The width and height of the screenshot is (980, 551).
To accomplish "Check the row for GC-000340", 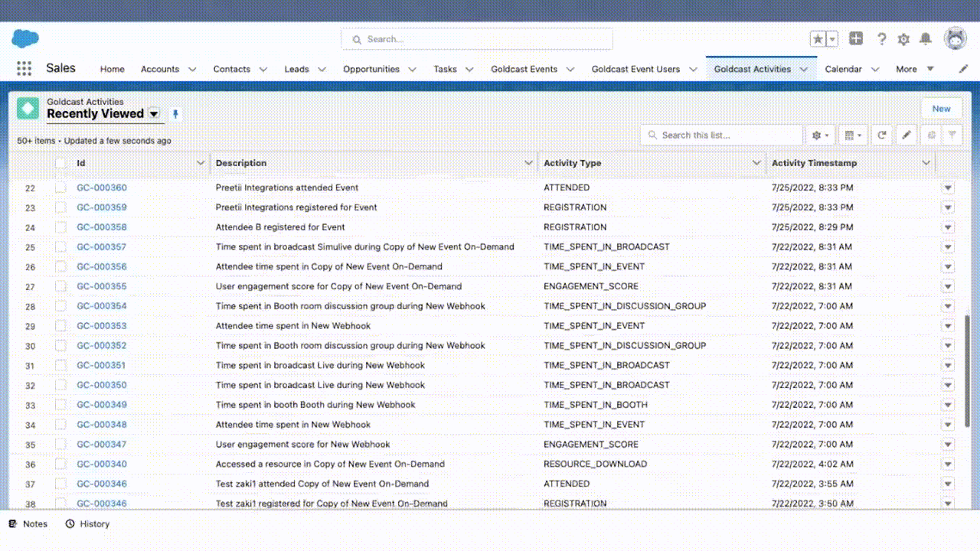I will coord(60,465).
